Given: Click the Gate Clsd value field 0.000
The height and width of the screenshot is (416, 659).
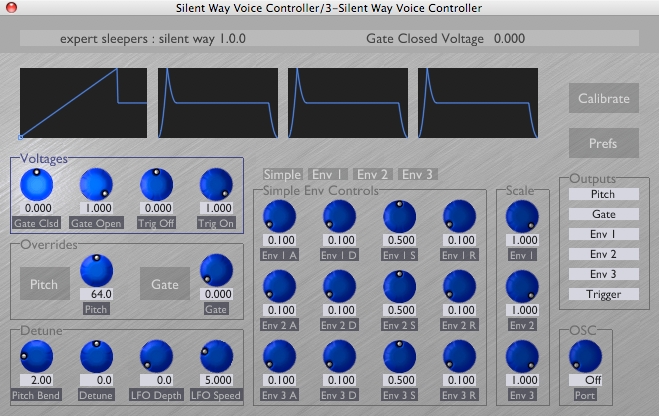Looking at the screenshot, I should (x=37, y=208).
